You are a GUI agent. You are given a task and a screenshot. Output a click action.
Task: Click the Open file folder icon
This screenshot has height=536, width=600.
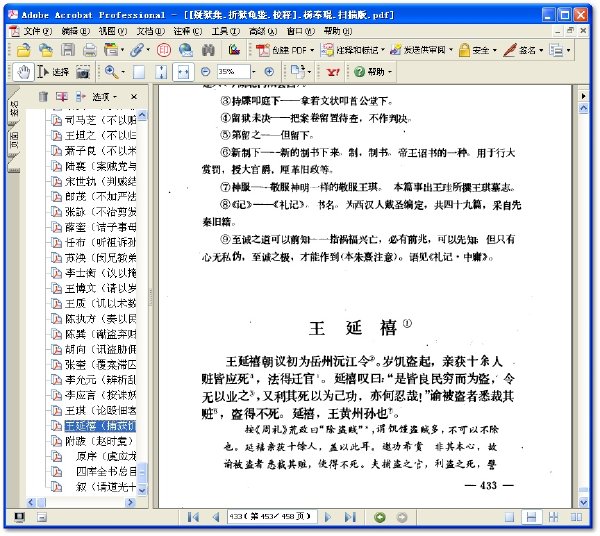click(x=23, y=50)
